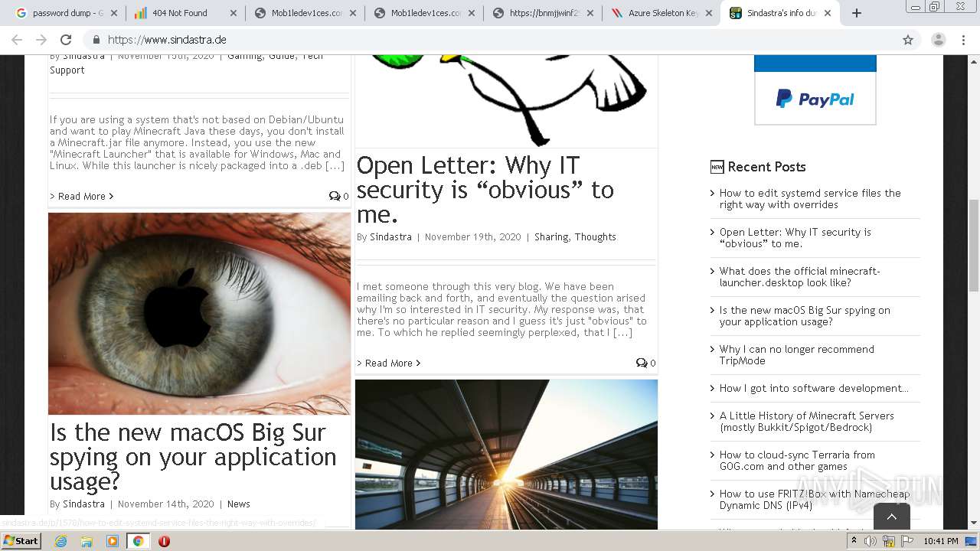Click the 10:41 PM taskbar clock

pyautogui.click(x=941, y=541)
